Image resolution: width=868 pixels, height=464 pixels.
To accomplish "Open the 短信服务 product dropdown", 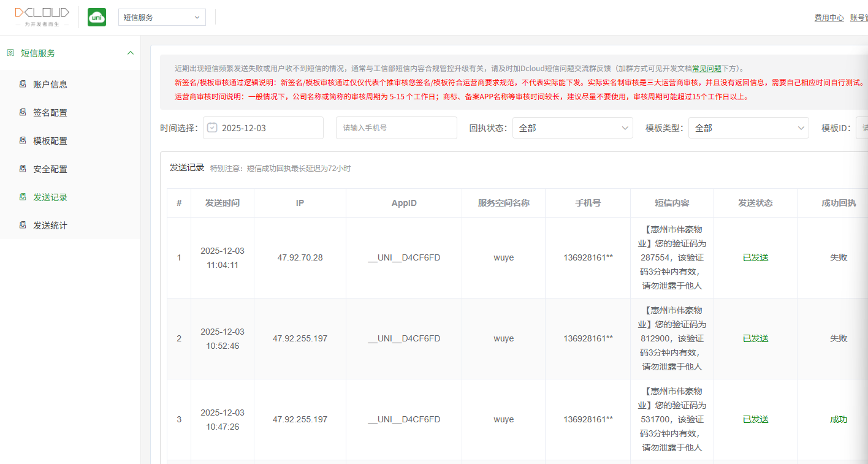I will 162,17.
